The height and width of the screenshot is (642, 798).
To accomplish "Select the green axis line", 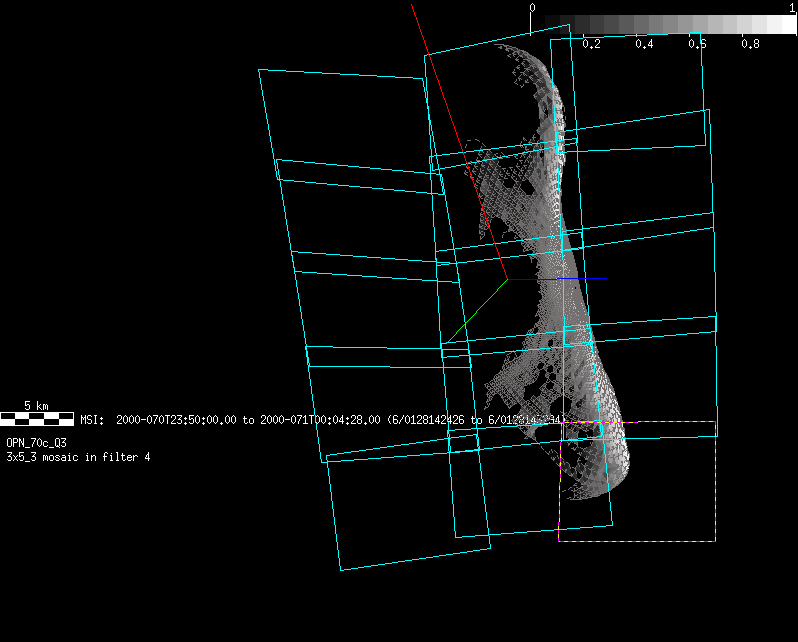I will 476,310.
